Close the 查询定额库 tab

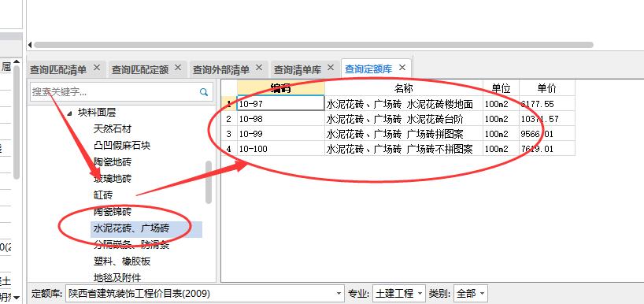tap(402, 68)
